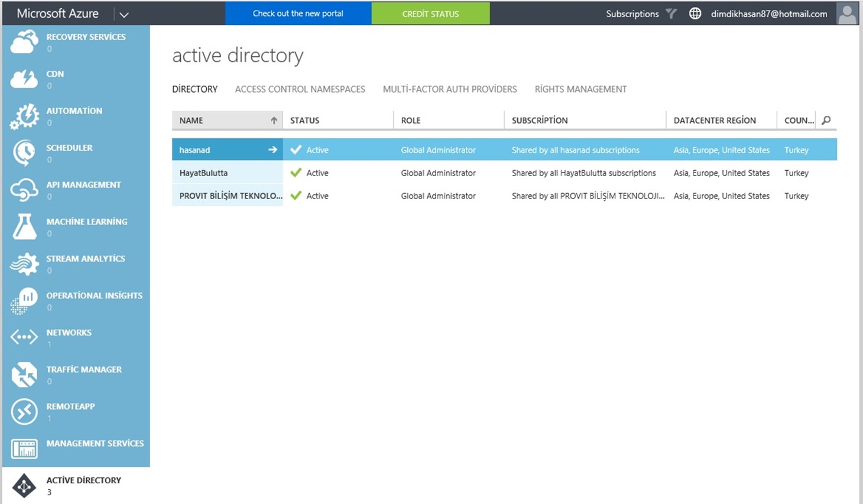Select the Automation gear icon
This screenshot has width=863, height=504.
click(x=24, y=116)
